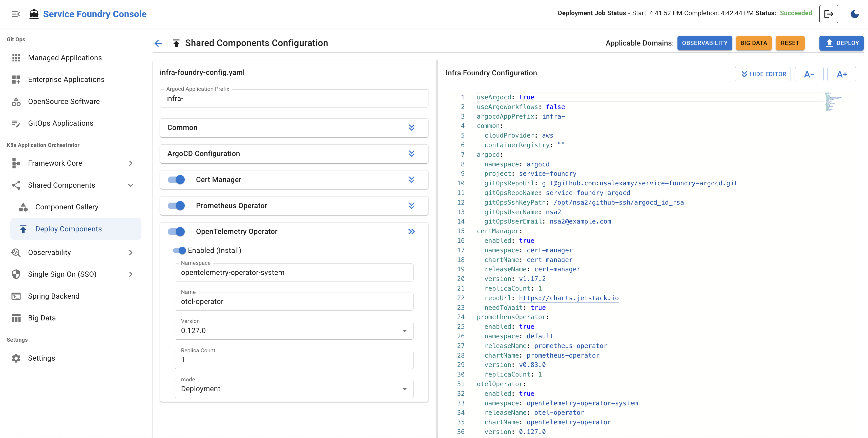The image size is (868, 438).
Task: Click the Observability magnifier icon
Action: (x=16, y=252)
